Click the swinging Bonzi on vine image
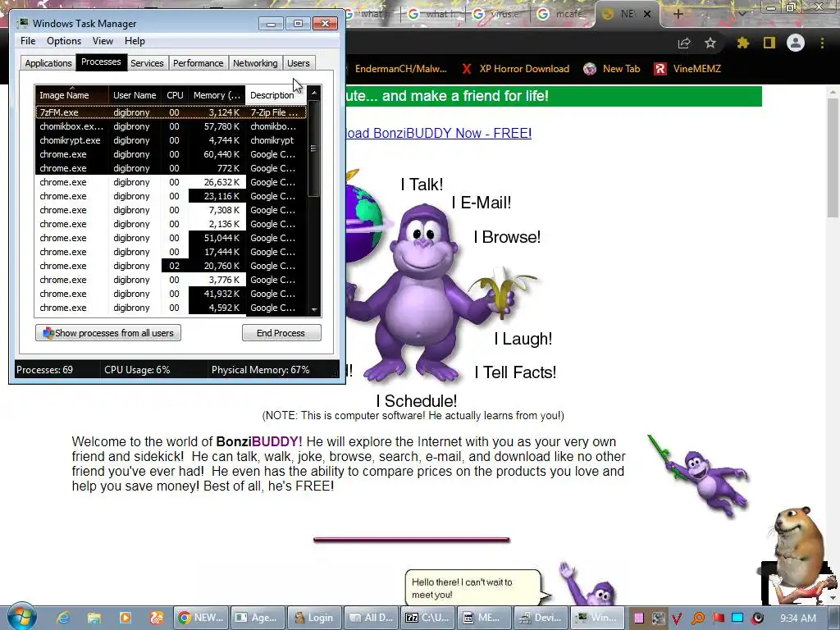 699,475
